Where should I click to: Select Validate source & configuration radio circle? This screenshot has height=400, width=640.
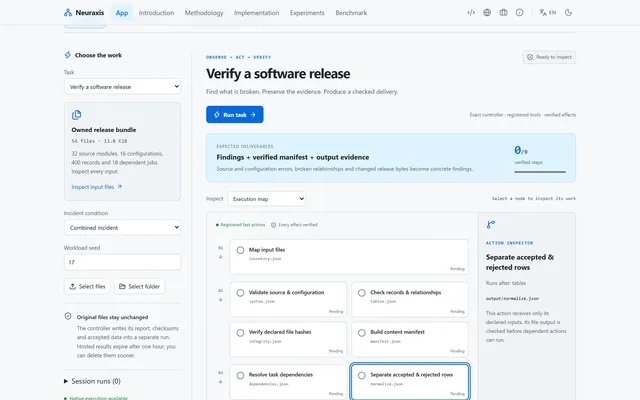[240, 293]
